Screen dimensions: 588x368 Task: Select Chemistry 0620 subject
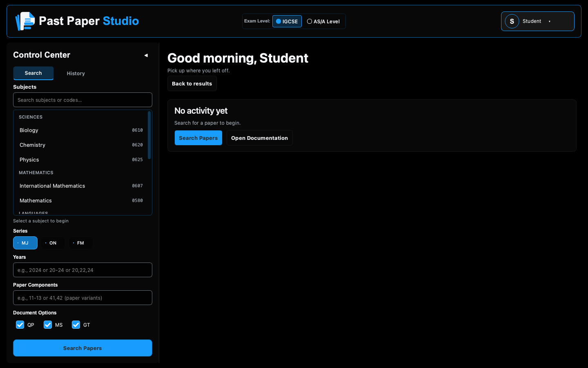(81, 145)
